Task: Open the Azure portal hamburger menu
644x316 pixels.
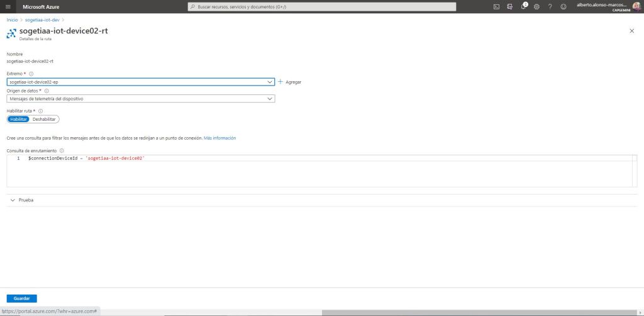Action: pyautogui.click(x=8, y=6)
